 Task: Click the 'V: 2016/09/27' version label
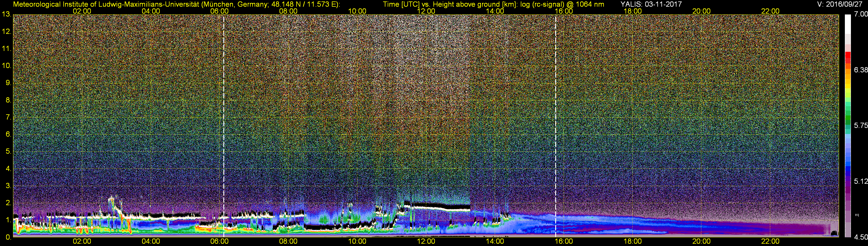click(x=839, y=4)
